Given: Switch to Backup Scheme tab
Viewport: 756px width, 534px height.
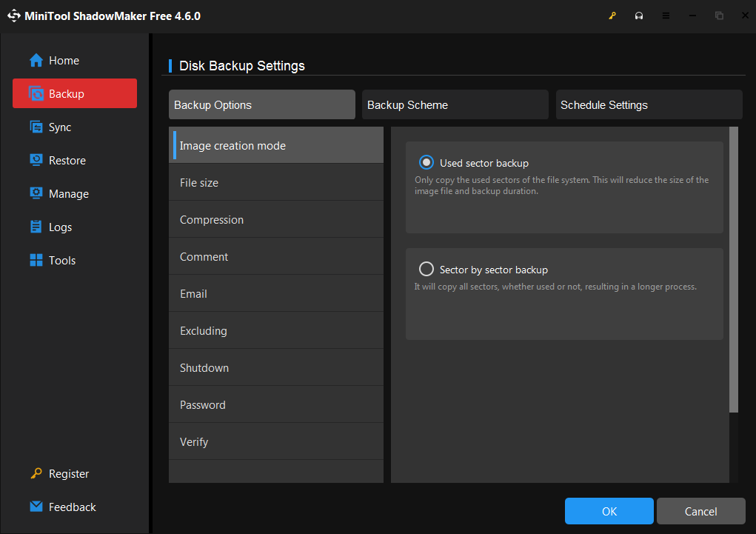Looking at the screenshot, I should [x=455, y=104].
